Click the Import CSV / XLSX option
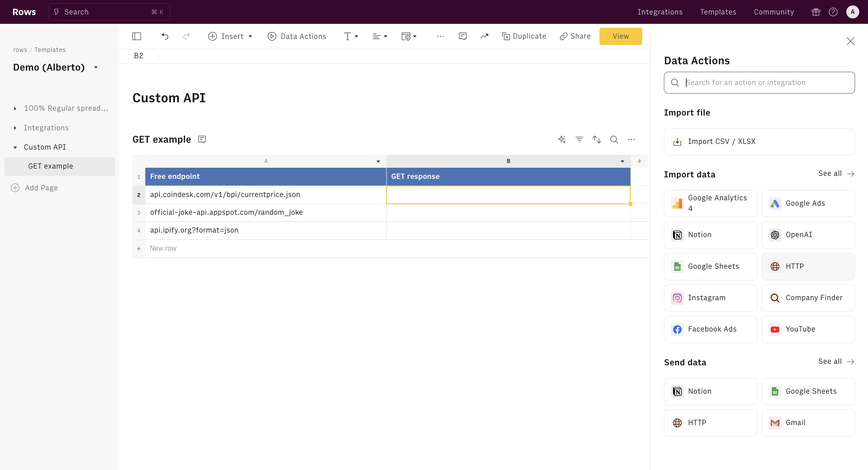The width and height of the screenshot is (868, 470). (759, 141)
